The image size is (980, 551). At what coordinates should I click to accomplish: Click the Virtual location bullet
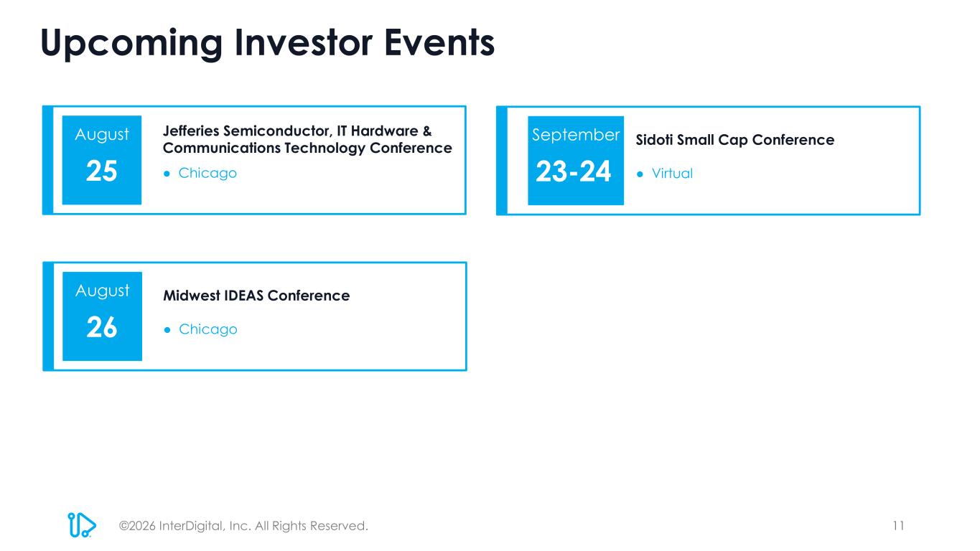pyautogui.click(x=665, y=174)
